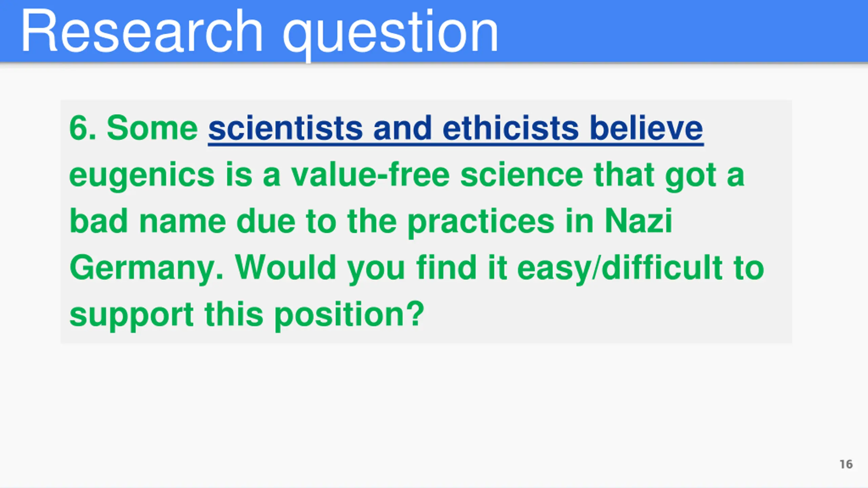
Task: Click the word 'eugenics' in the question
Action: pyautogui.click(x=142, y=176)
